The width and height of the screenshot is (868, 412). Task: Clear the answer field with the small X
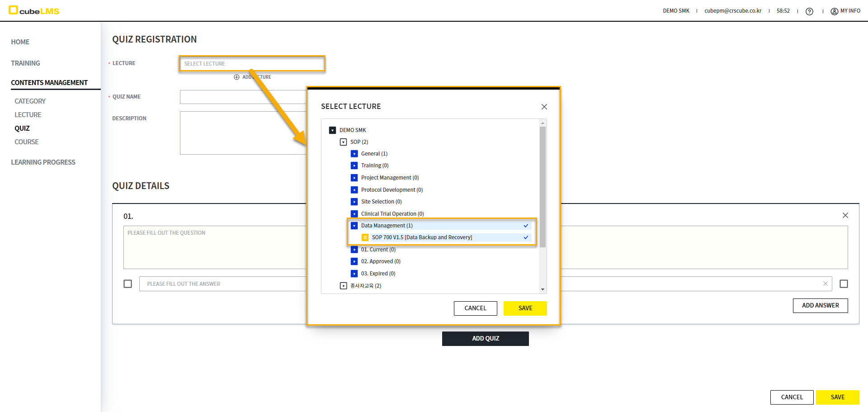(x=825, y=284)
